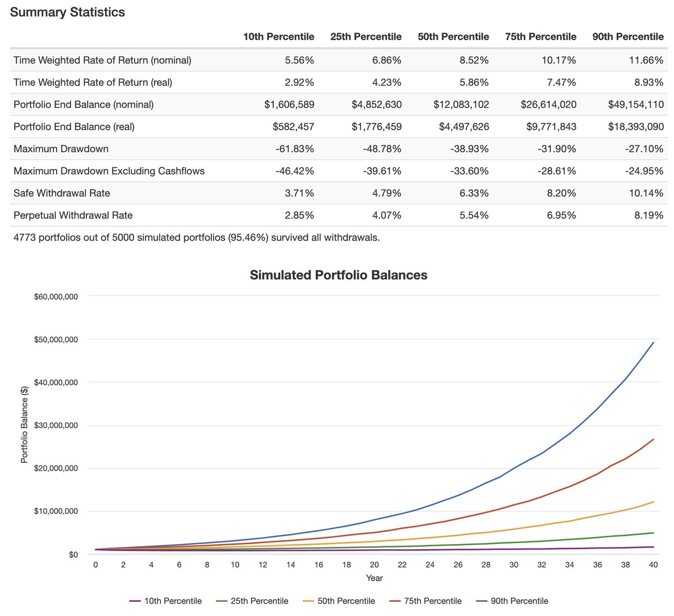
Task: Click the 2.85% perpetual withdrawal rate
Action: coord(300,215)
